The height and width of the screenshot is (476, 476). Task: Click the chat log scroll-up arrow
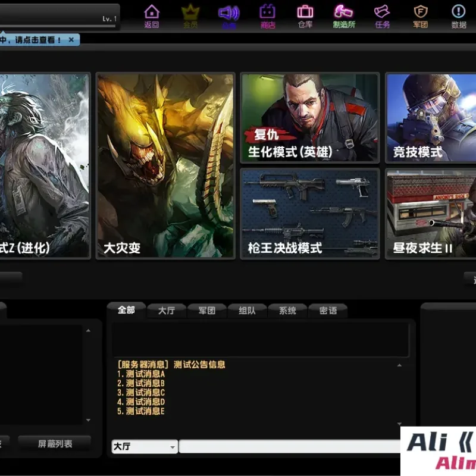point(399,365)
